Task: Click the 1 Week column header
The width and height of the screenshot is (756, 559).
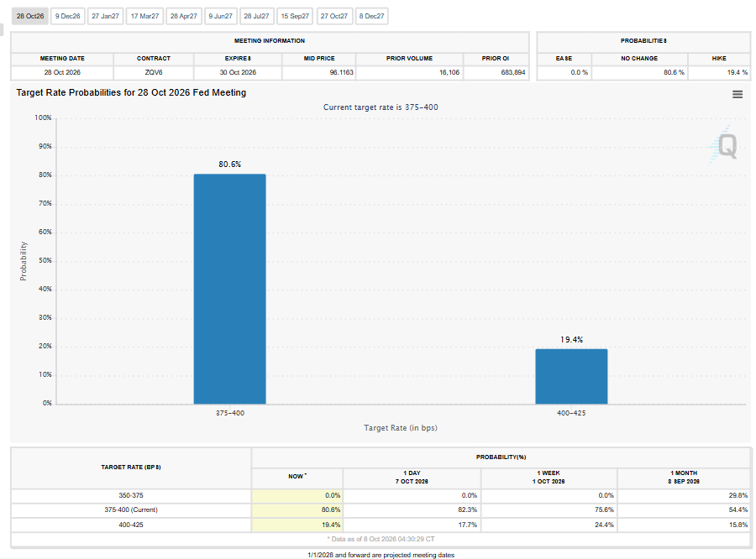Action: 549,478
